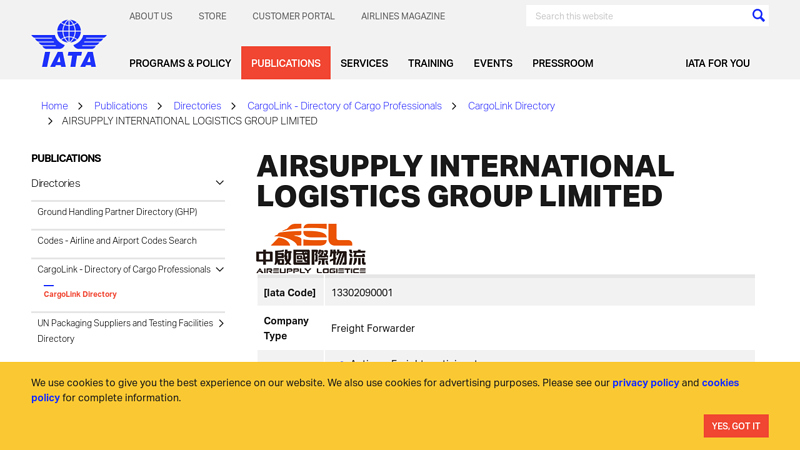Open Customer Portal
This screenshot has height=450, width=800.
pyautogui.click(x=293, y=16)
